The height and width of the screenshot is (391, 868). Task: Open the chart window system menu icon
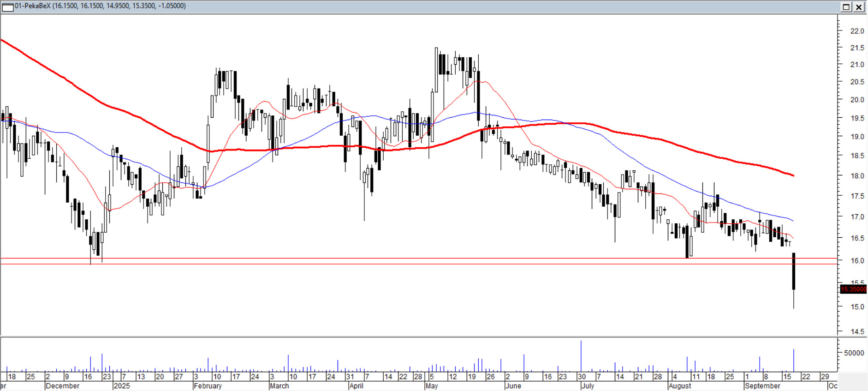[x=7, y=6]
